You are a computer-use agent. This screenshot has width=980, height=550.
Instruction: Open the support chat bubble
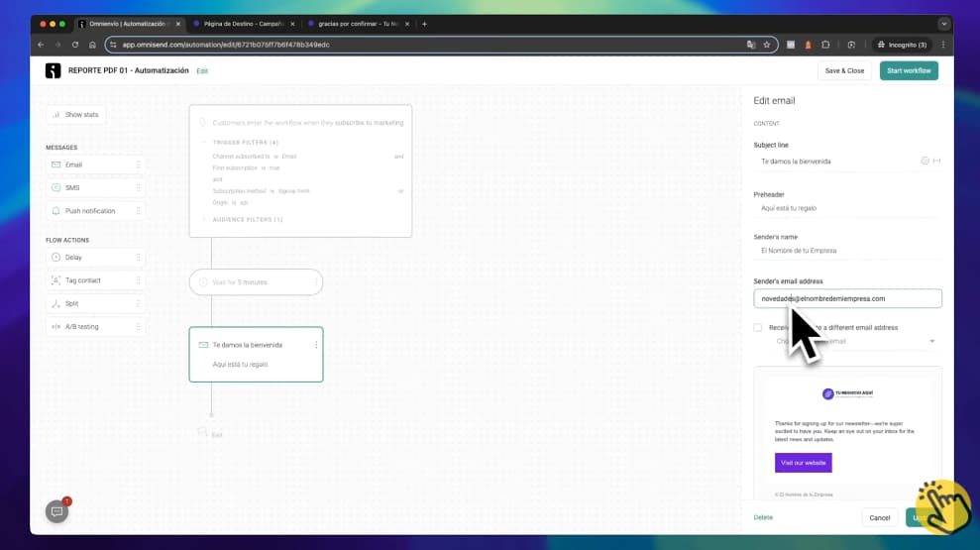pos(56,511)
